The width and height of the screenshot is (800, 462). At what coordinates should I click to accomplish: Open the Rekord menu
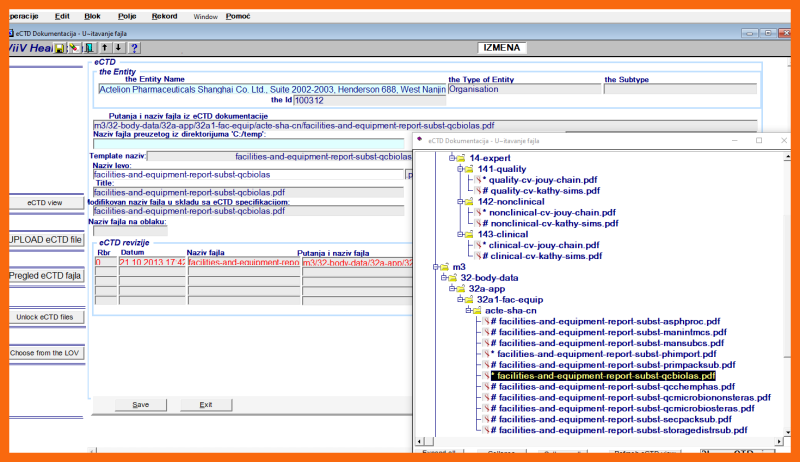point(164,16)
